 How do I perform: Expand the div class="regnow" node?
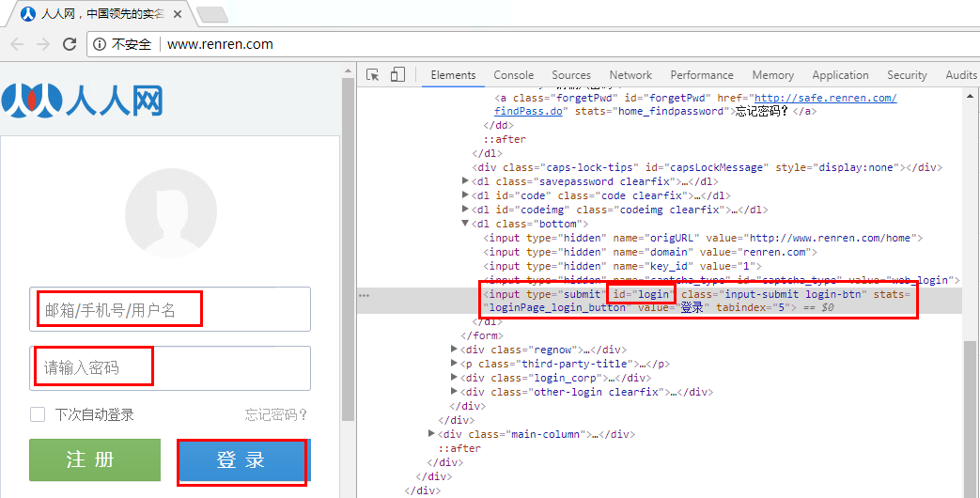[x=455, y=350]
